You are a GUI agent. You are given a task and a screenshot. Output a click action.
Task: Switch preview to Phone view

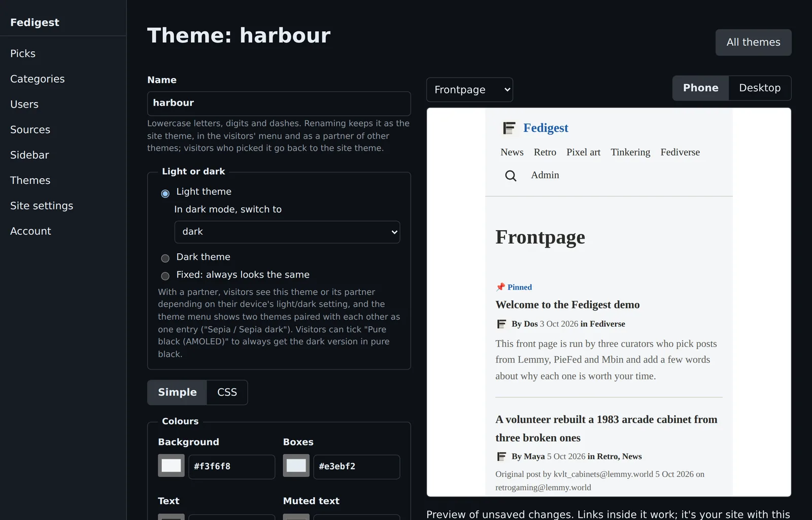[700, 88]
